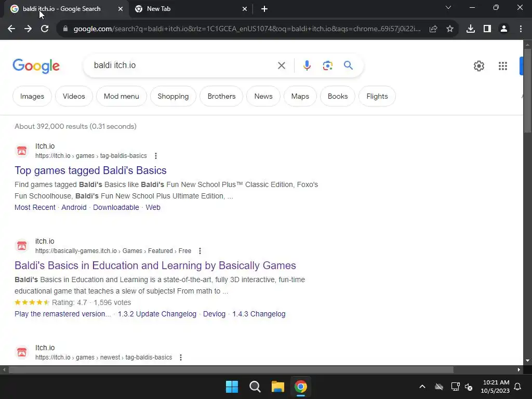This screenshot has width=532, height=399.
Task: Apply the Brothers filter chip
Action: [x=221, y=96]
